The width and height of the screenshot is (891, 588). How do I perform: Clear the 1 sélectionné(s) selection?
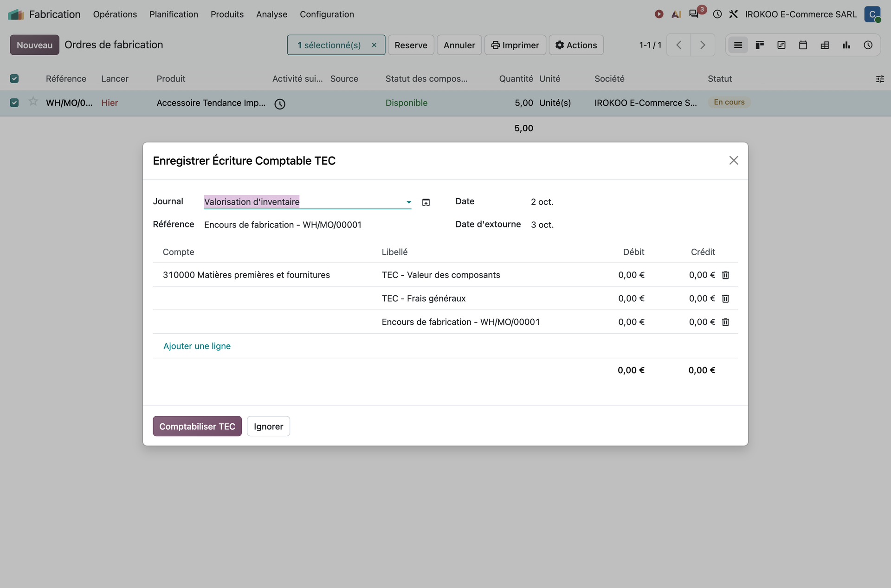(x=374, y=45)
